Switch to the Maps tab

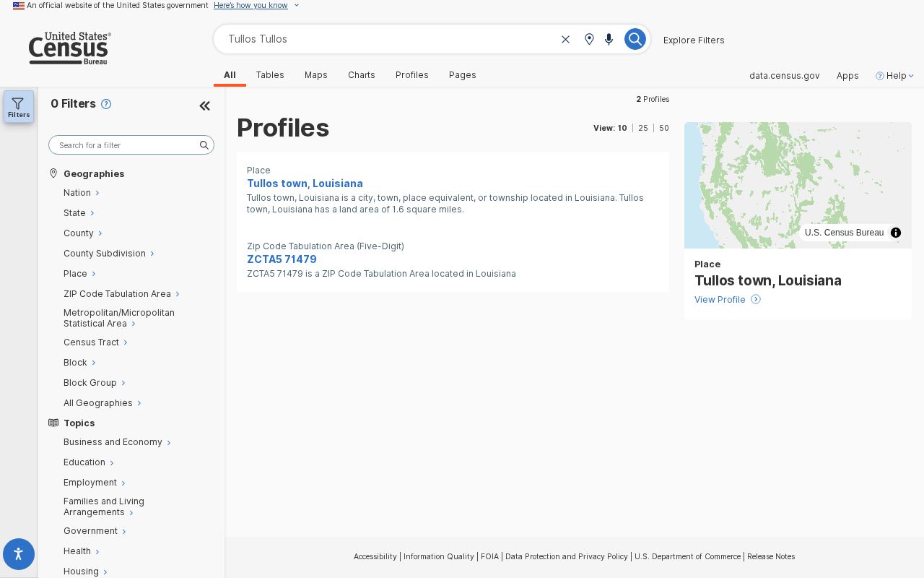point(316,75)
